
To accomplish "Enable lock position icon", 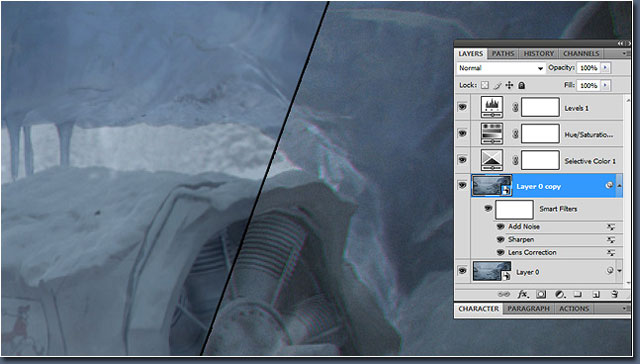I will [x=509, y=85].
